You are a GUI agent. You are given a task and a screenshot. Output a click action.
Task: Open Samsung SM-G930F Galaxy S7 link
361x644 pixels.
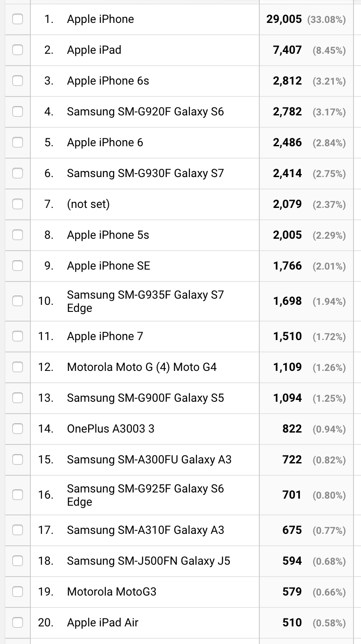145,174
